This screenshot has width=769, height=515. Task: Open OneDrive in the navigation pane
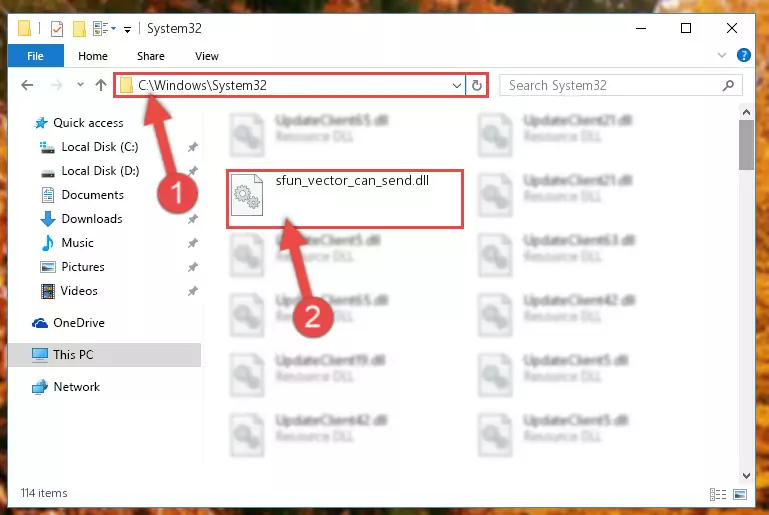coord(79,323)
